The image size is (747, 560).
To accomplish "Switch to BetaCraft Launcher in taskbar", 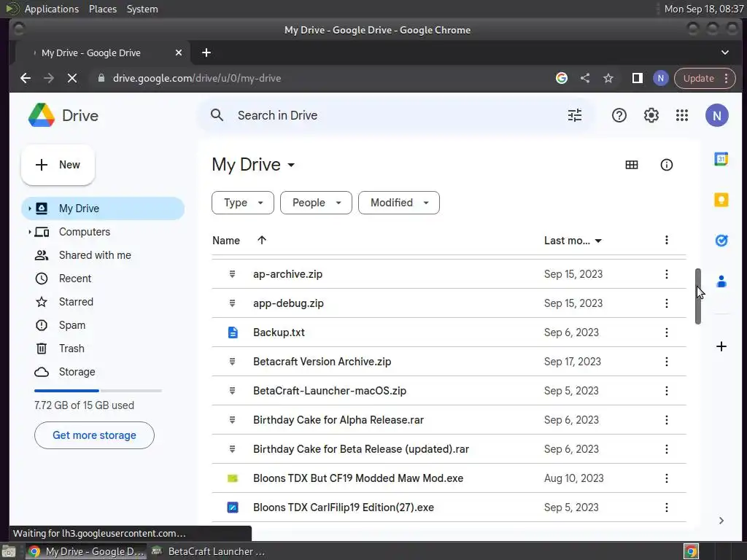I will (208, 551).
